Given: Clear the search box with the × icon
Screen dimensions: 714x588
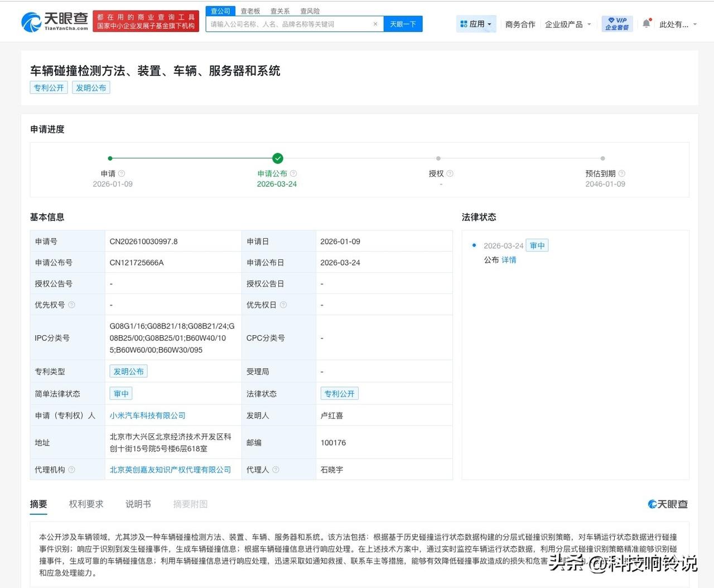Looking at the screenshot, I should [x=375, y=23].
